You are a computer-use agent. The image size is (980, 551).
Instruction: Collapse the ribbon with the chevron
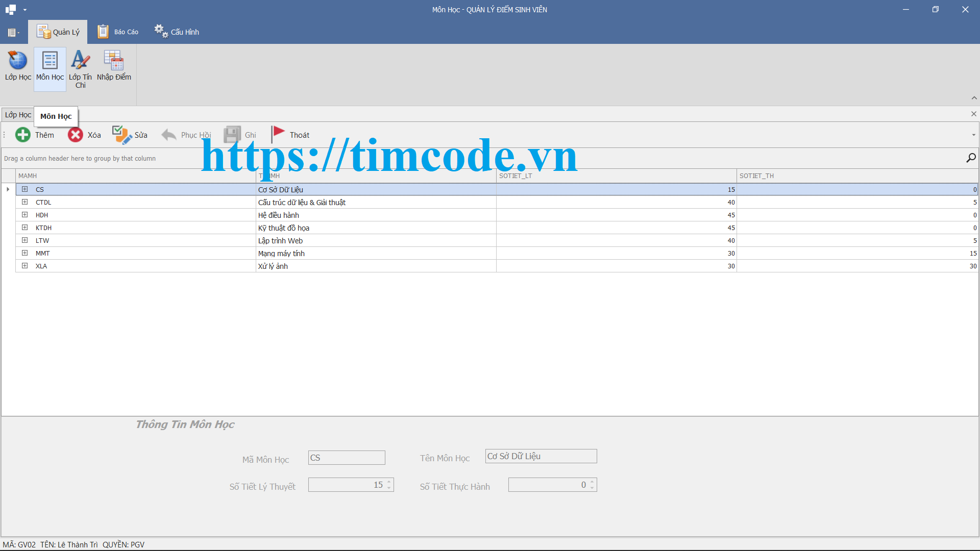point(974,98)
